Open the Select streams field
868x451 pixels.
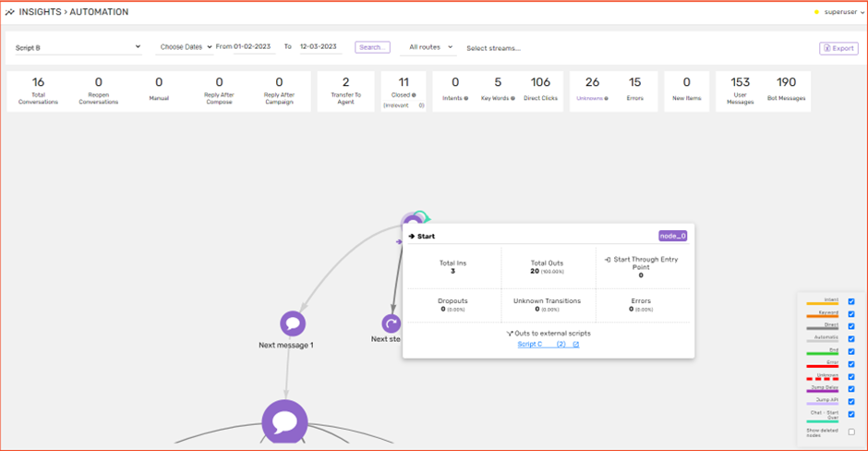tap(493, 48)
